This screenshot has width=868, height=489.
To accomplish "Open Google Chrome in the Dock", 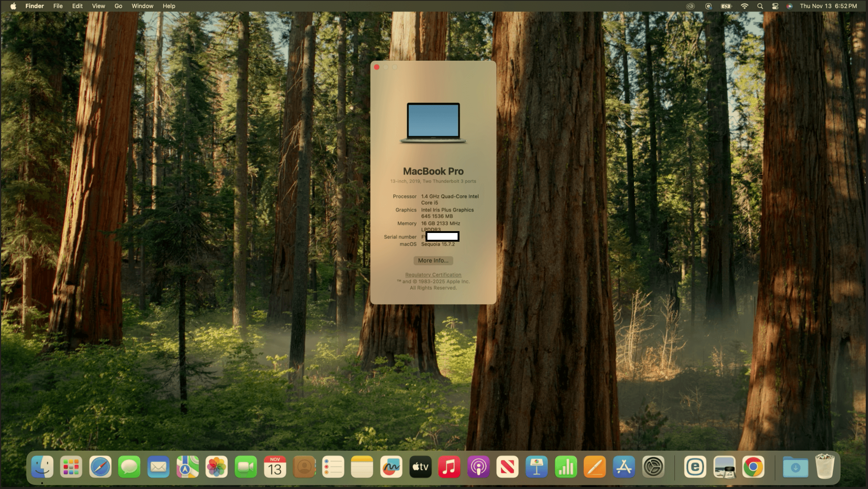I will [753, 467].
